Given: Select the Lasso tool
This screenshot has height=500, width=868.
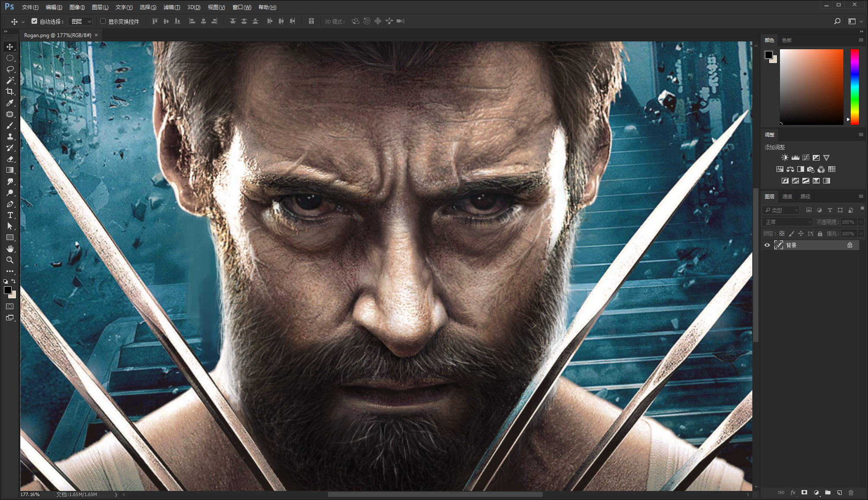Looking at the screenshot, I should point(10,69).
